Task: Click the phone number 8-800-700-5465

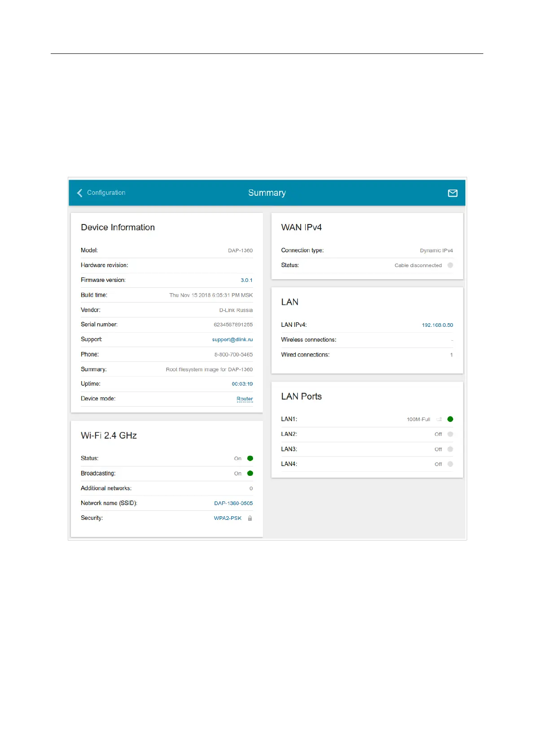Action: [x=233, y=355]
